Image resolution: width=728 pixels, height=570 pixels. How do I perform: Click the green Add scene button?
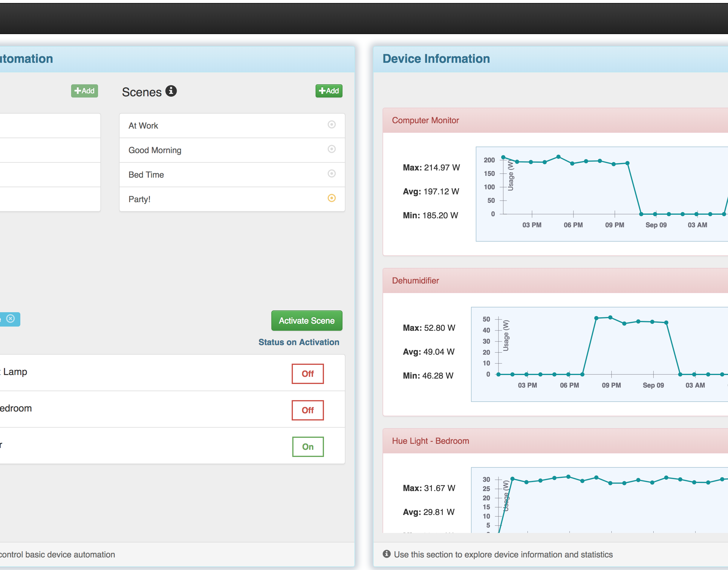[329, 91]
